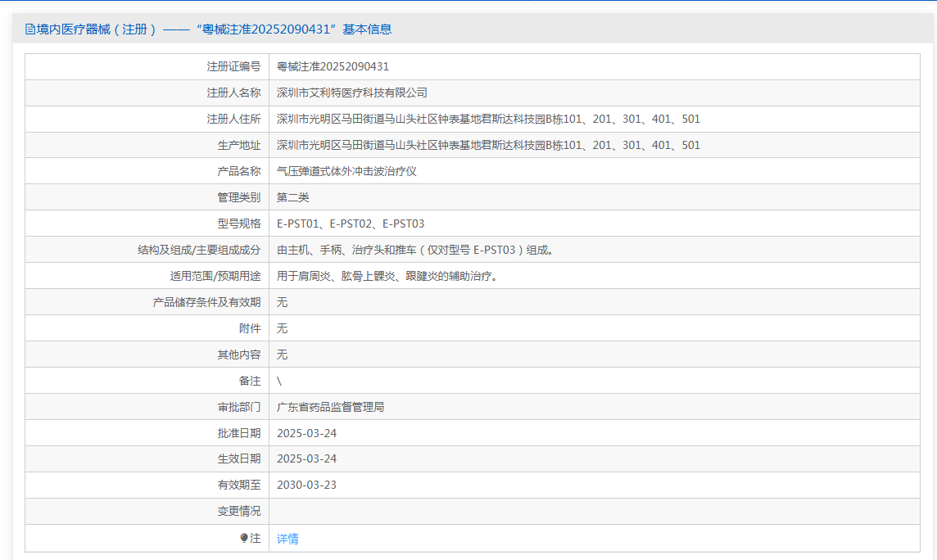Click product name 气压弹道式体外冲击波治疗仪
The height and width of the screenshot is (560, 937).
[346, 171]
